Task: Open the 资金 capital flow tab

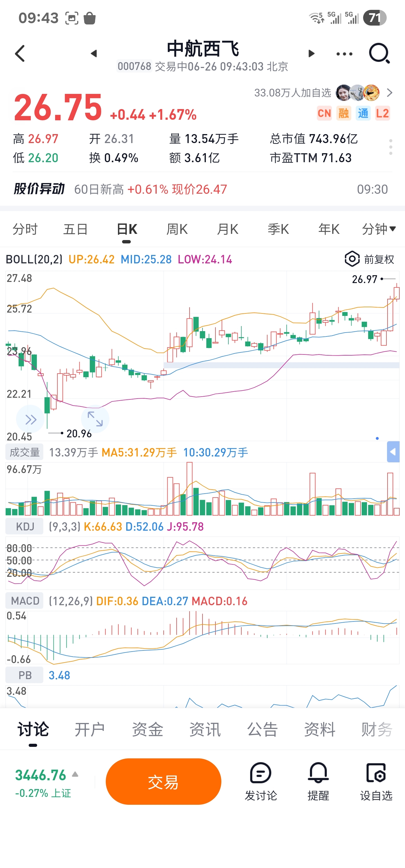Action: (x=147, y=729)
